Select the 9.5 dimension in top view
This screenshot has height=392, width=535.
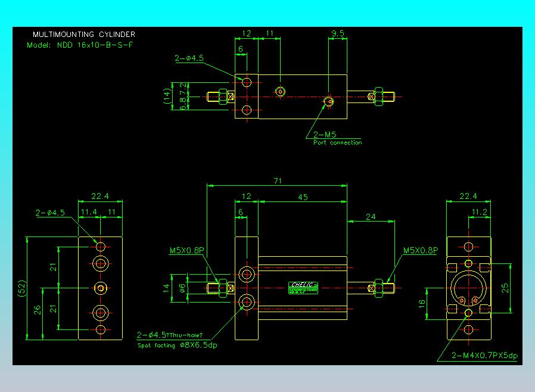(x=338, y=33)
